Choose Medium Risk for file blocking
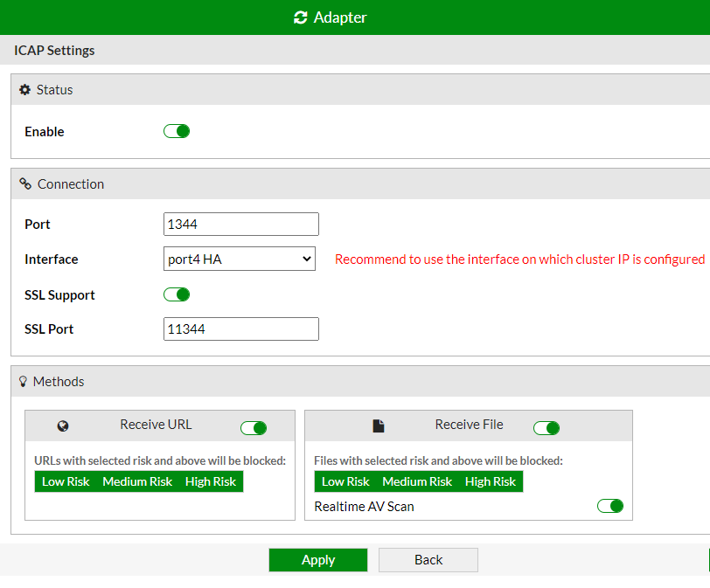The height and width of the screenshot is (588, 710). [417, 481]
